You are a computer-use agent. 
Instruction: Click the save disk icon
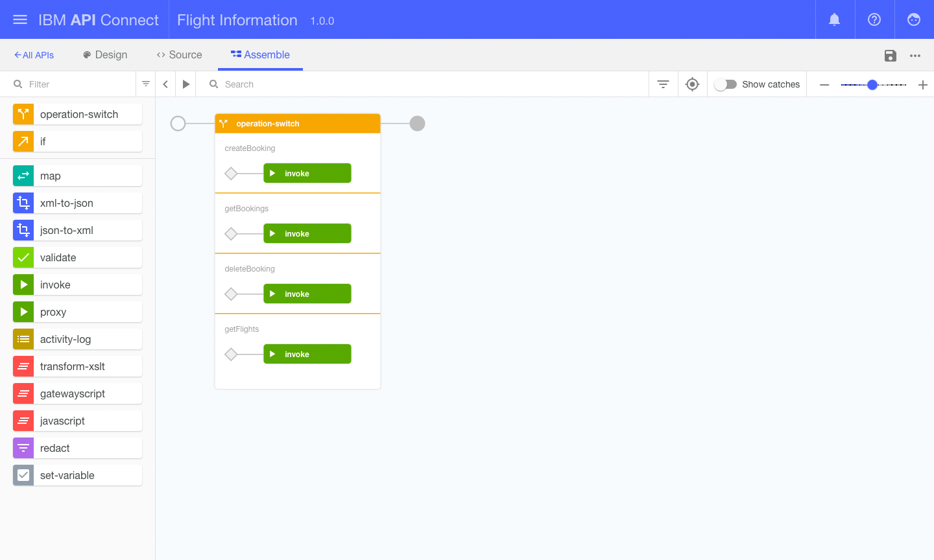pos(891,56)
